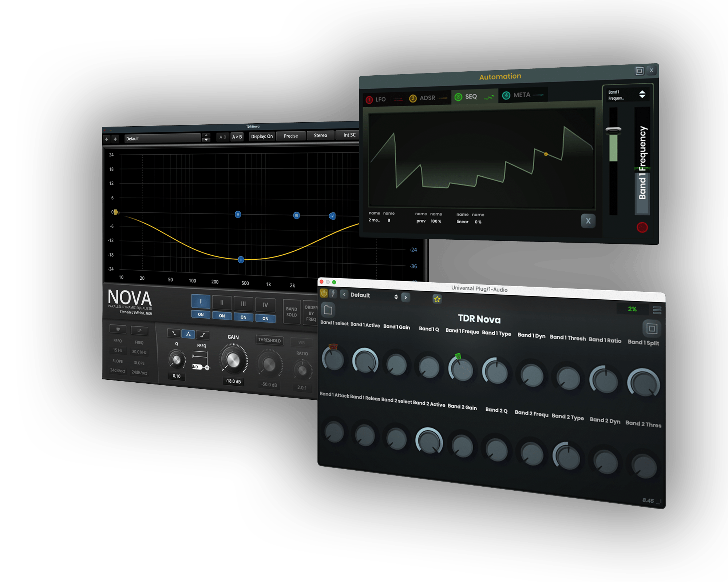The height and width of the screenshot is (582, 728).
Task: Click the Precise quality button
Action: pos(290,136)
